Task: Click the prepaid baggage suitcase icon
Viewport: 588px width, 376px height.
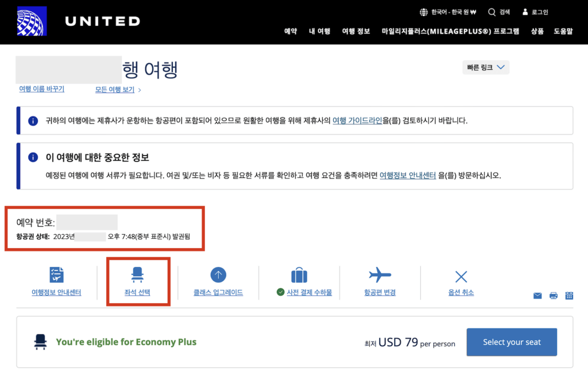Action: pyautogui.click(x=299, y=275)
